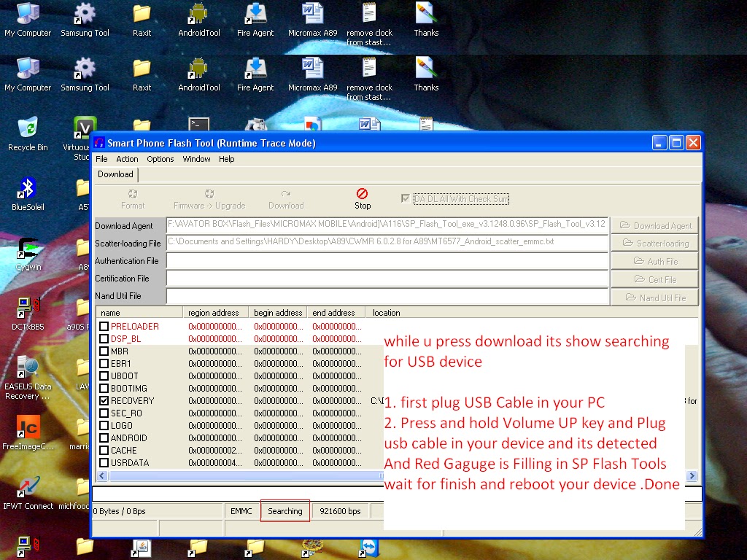Click the CACHE region address 0x000000002...

(215, 450)
